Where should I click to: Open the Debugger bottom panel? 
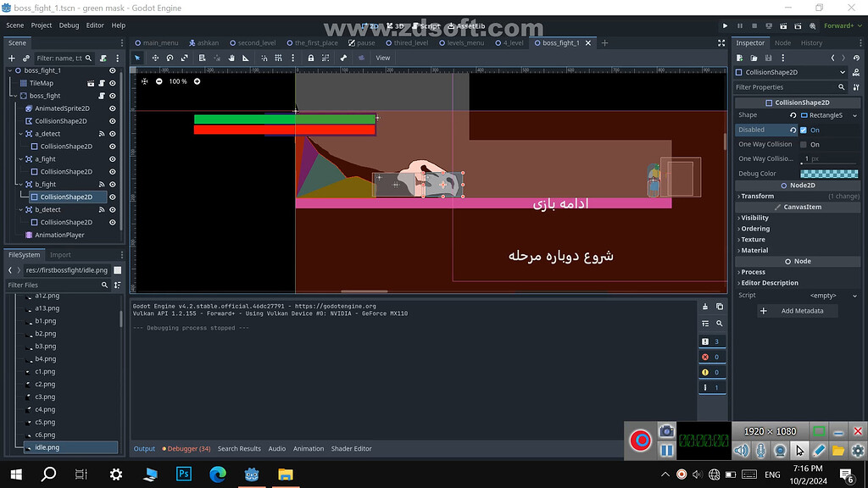click(x=186, y=449)
